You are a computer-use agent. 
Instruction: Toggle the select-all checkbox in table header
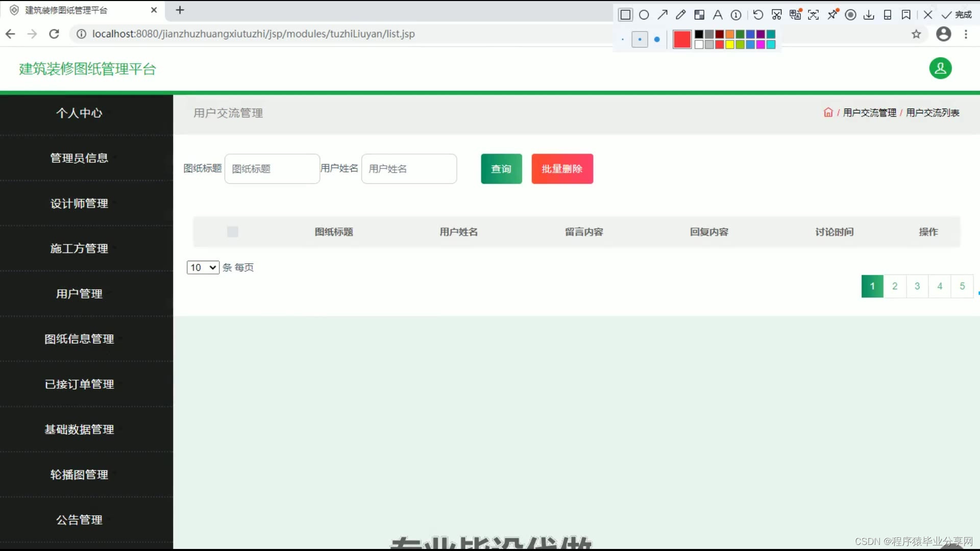[x=233, y=232]
